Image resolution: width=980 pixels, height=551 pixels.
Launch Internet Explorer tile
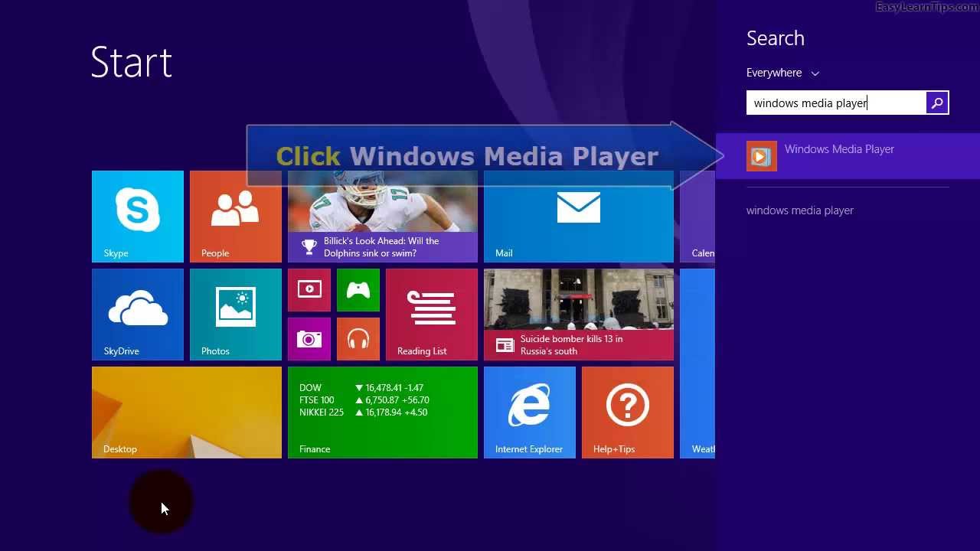pyautogui.click(x=530, y=412)
